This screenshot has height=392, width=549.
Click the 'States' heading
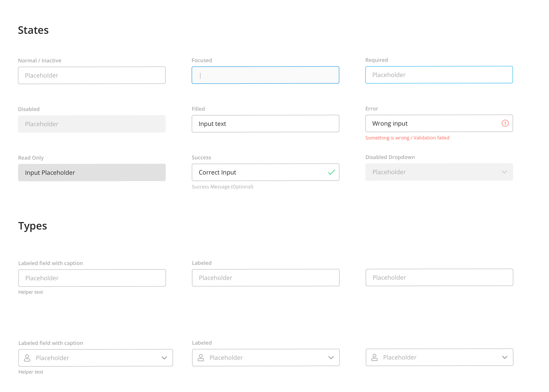tap(33, 30)
